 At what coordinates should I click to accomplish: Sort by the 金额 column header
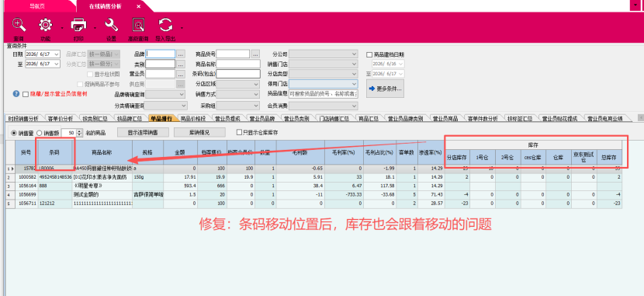click(x=180, y=151)
